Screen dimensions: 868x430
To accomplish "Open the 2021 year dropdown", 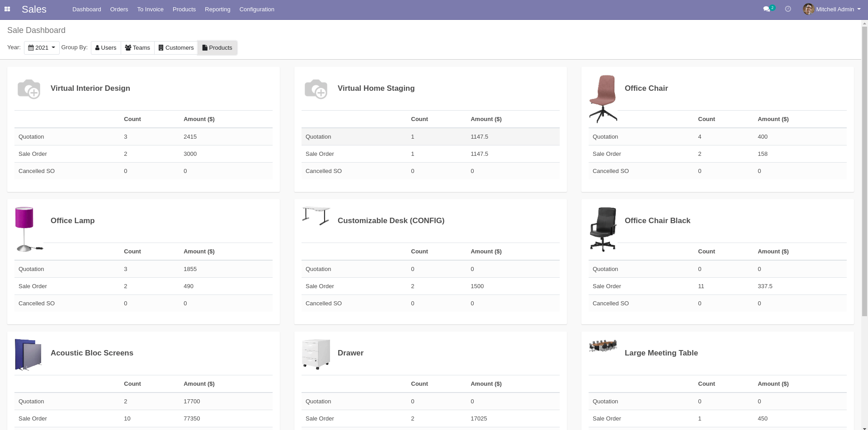I will click(x=42, y=47).
